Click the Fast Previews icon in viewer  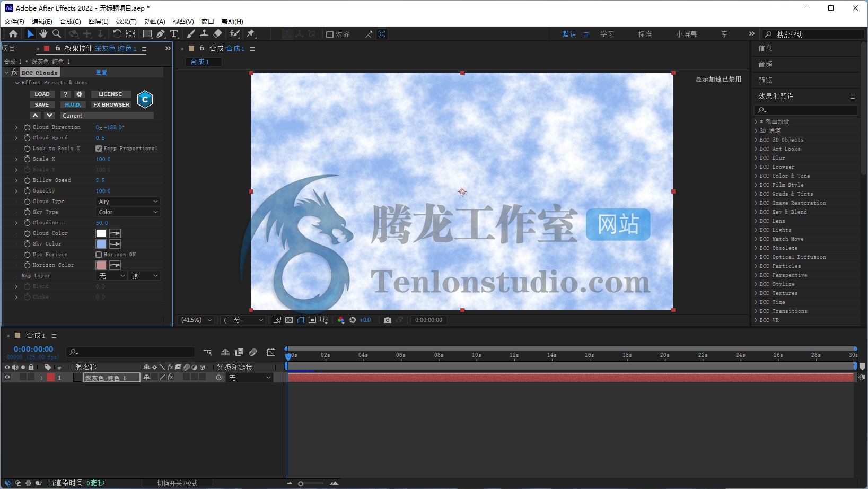click(x=277, y=320)
